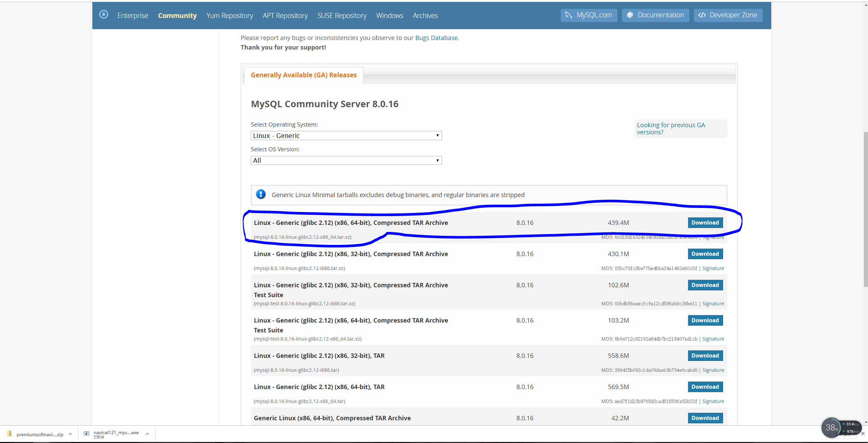Switch to the Yum Repository menu item
Screen dimensions: 868x443
click(x=229, y=16)
